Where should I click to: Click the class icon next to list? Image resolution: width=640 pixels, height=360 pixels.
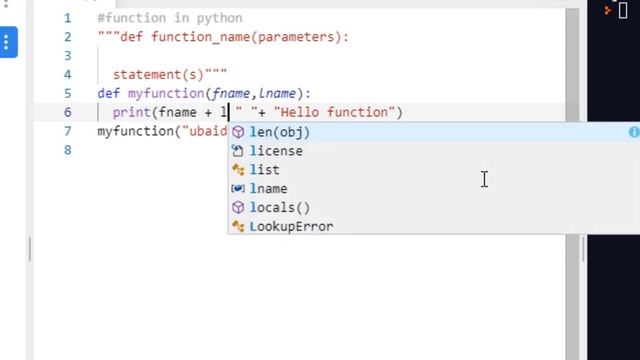tap(238, 170)
